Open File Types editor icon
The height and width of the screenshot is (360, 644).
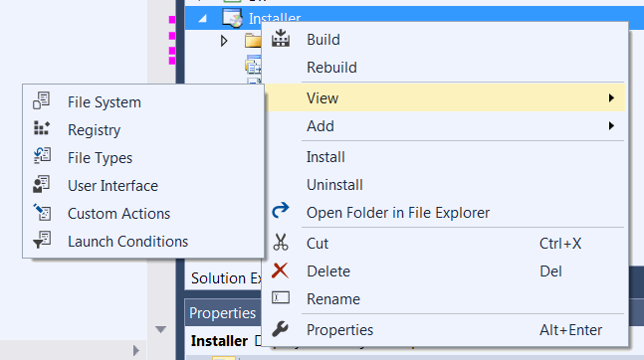tap(42, 156)
